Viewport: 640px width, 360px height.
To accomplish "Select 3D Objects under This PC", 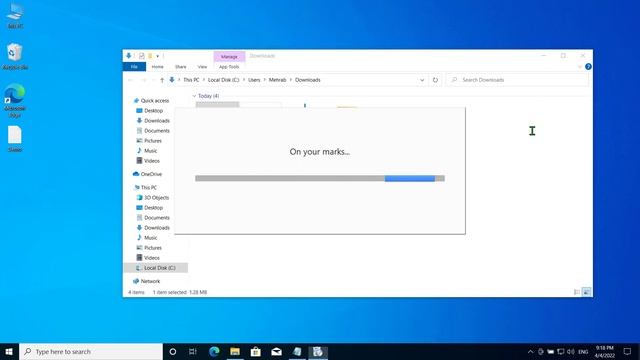I will point(153,198).
